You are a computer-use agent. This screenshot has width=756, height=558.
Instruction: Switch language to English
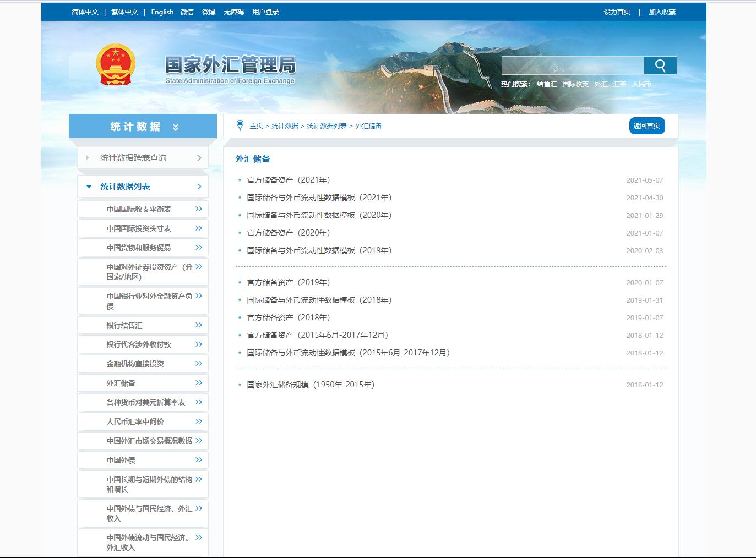coord(162,12)
